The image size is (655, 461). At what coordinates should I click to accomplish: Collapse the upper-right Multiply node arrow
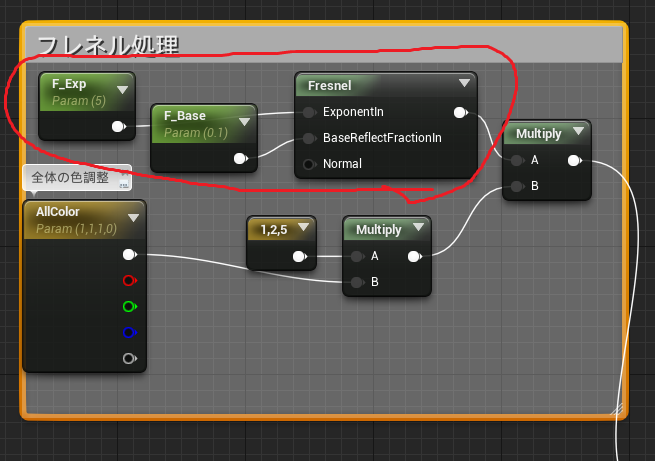point(579,131)
